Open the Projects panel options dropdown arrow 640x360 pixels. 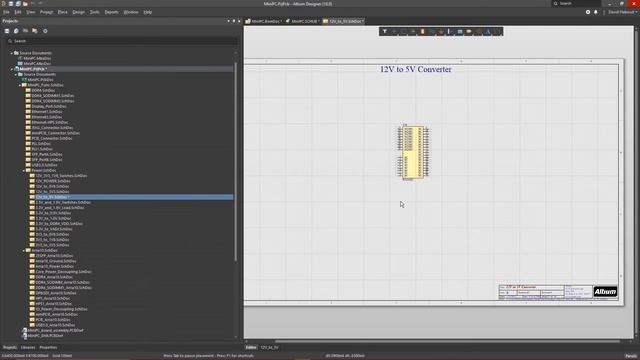click(x=228, y=21)
